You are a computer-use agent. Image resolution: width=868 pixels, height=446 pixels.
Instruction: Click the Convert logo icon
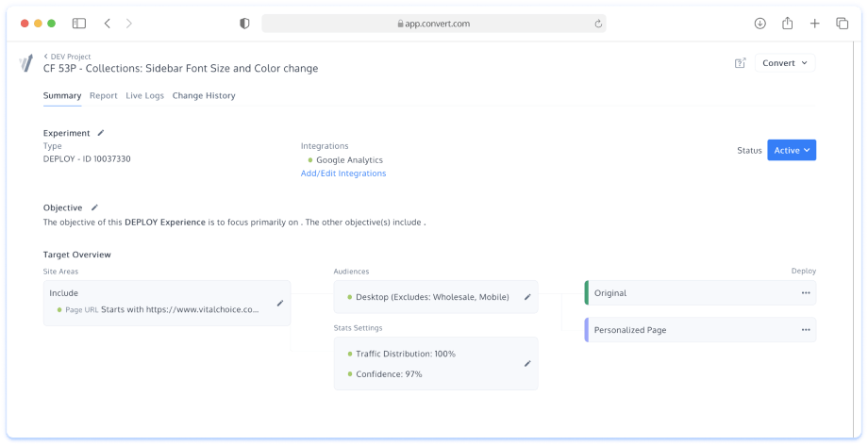[x=26, y=63]
